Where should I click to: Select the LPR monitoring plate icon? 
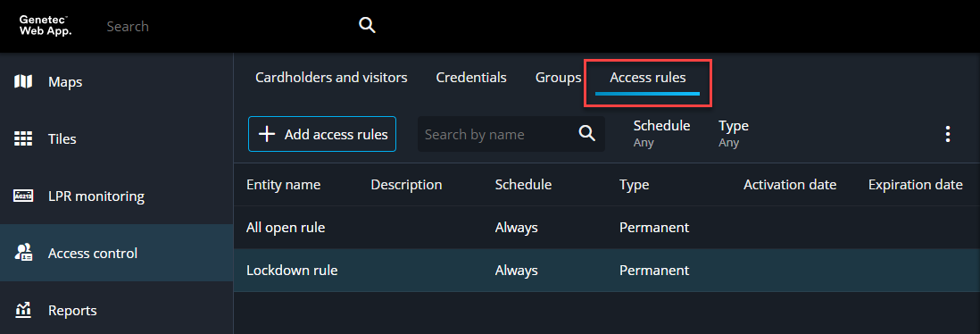(23, 196)
